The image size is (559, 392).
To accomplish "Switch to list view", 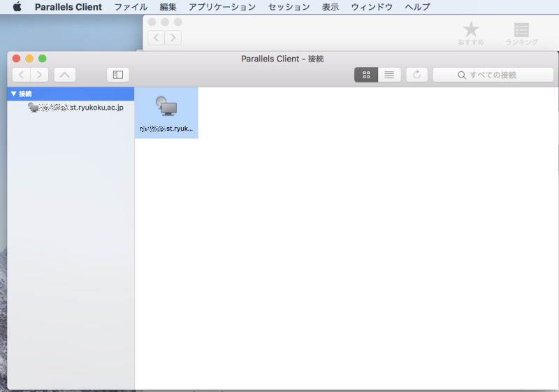I will [389, 75].
